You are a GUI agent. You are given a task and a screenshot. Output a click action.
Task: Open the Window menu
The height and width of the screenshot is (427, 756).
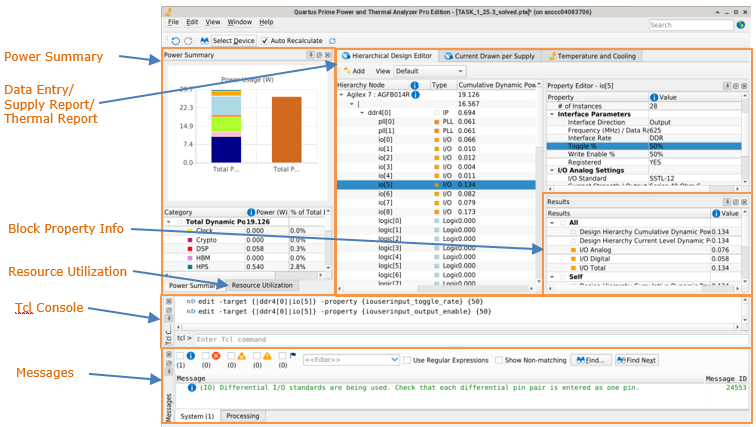239,21
